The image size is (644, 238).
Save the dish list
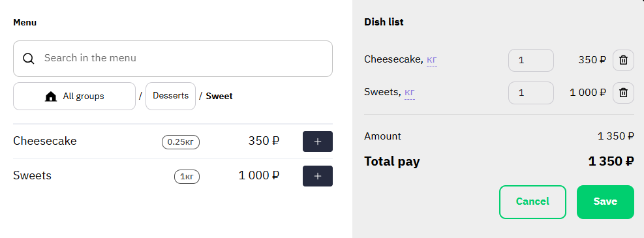pyautogui.click(x=606, y=202)
